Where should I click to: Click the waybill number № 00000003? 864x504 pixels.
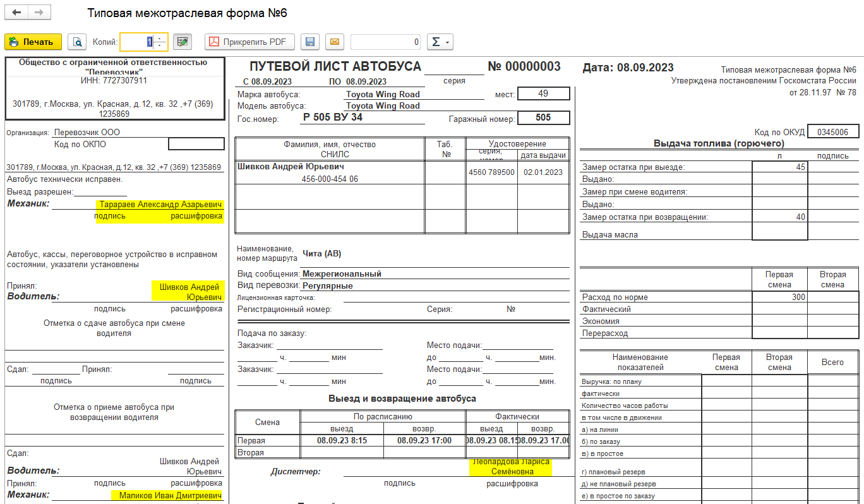point(524,67)
